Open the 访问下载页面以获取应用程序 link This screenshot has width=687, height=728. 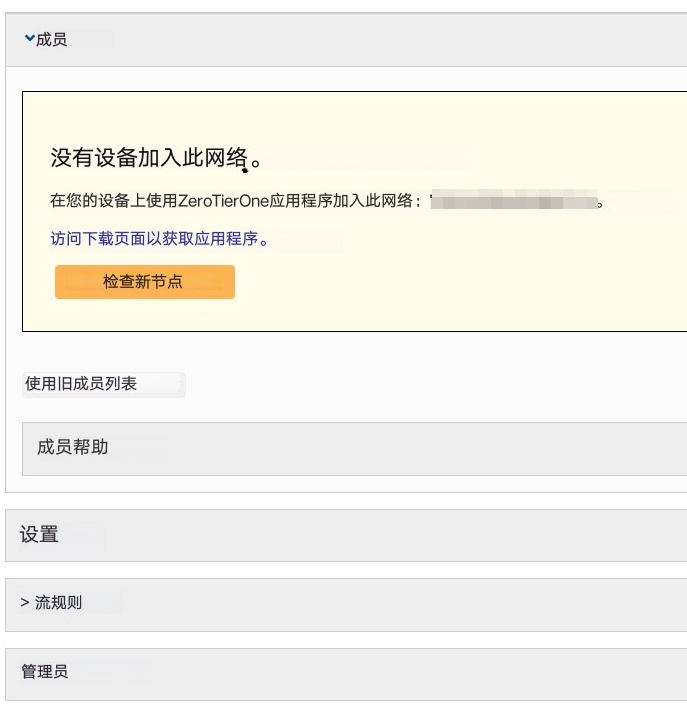pos(159,239)
